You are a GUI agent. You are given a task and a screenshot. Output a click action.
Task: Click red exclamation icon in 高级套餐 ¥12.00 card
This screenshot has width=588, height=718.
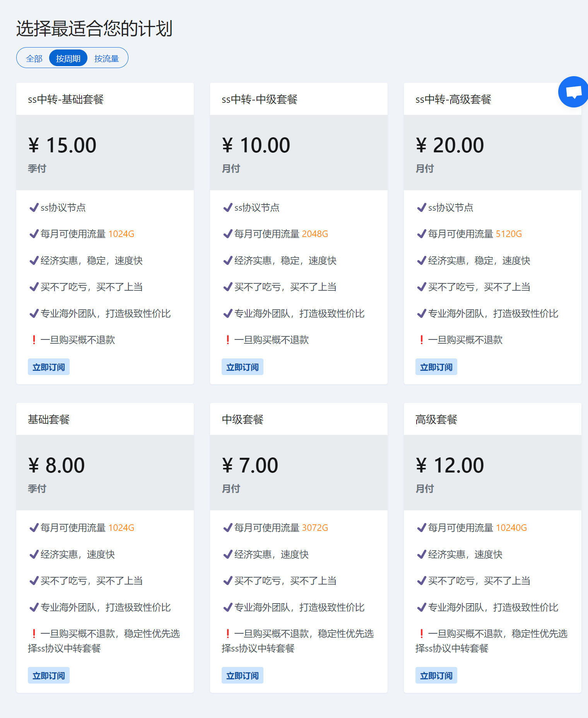coord(422,634)
